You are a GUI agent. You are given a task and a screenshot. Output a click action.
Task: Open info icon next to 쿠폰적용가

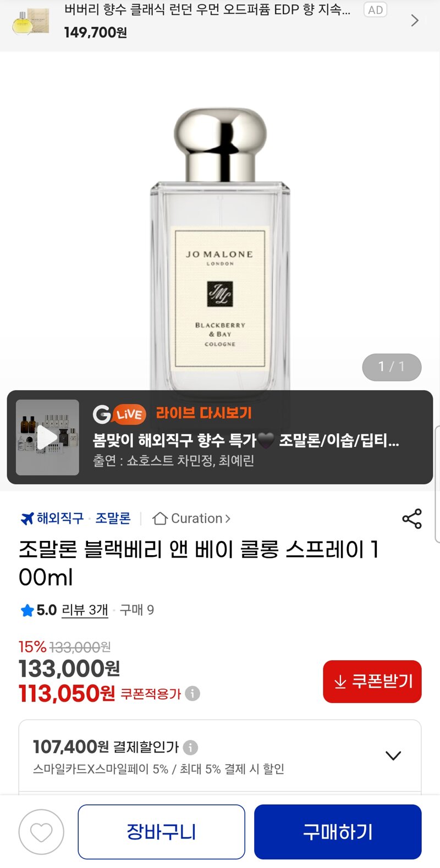click(193, 694)
